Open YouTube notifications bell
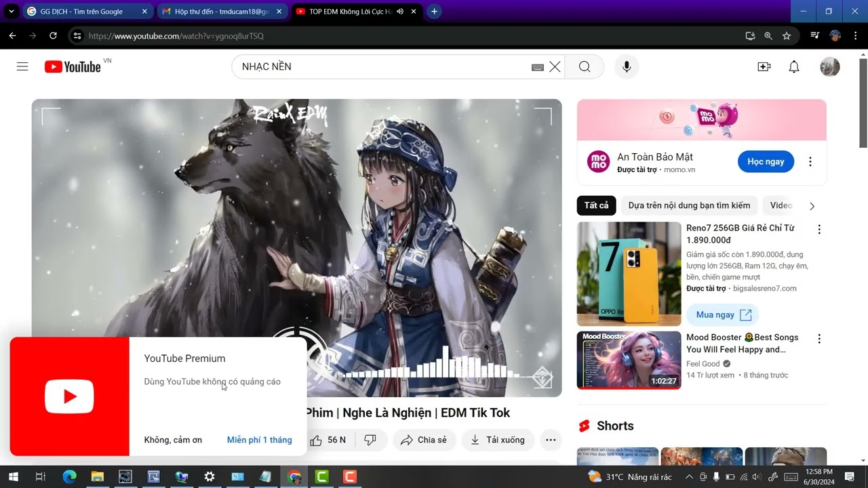Screen dimensions: 868x488 point(794,66)
